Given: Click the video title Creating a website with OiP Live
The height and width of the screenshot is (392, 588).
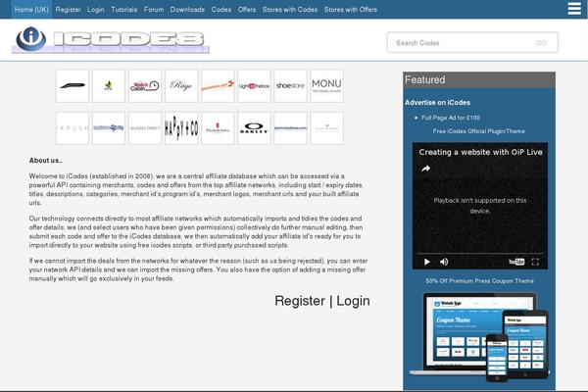Looking at the screenshot, I should [x=481, y=152].
